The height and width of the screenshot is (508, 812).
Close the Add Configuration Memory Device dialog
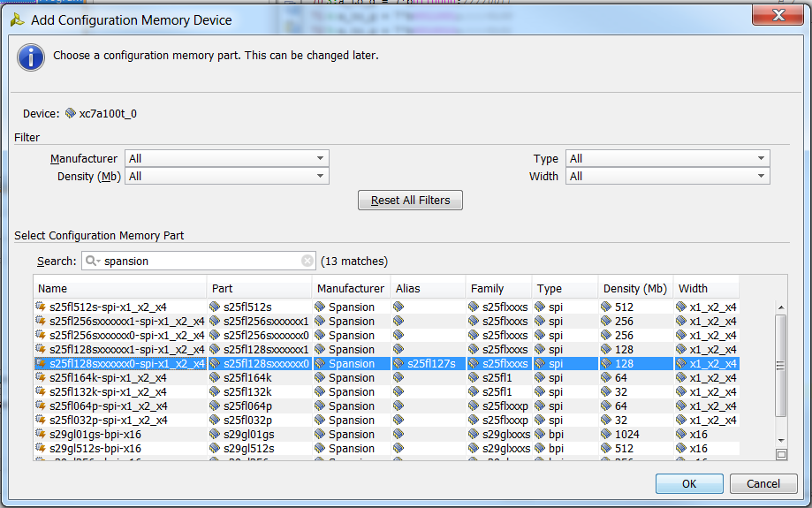click(x=778, y=15)
